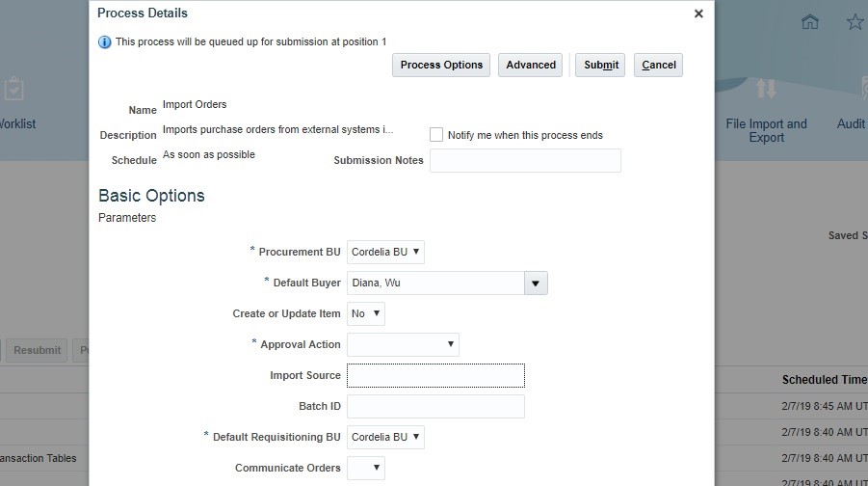This screenshot has height=486, width=868.
Task: Click the Cancel button
Action: pos(658,65)
